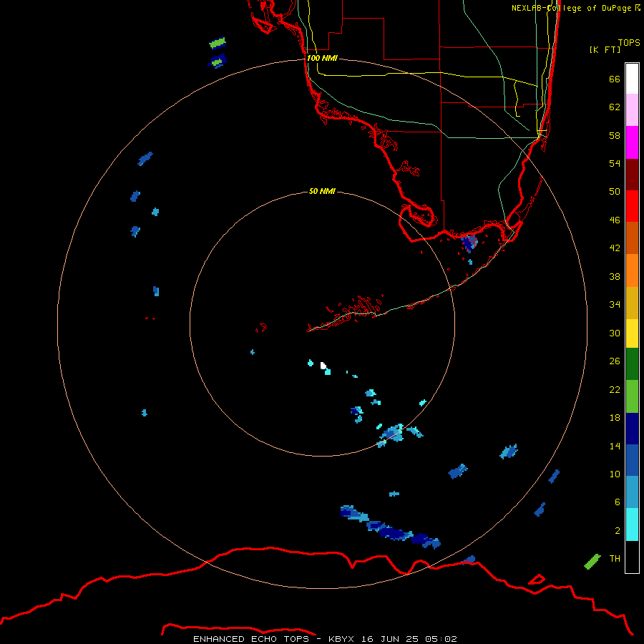The width and height of the screenshot is (644, 644).
Task: Click the "[K FT]" units label
Action: (605, 49)
